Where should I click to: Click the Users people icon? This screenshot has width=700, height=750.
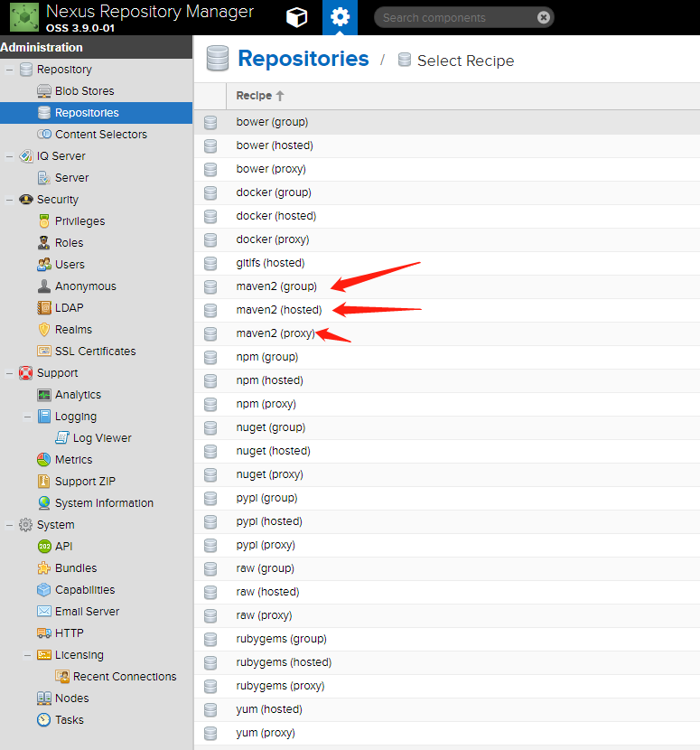pyautogui.click(x=44, y=264)
